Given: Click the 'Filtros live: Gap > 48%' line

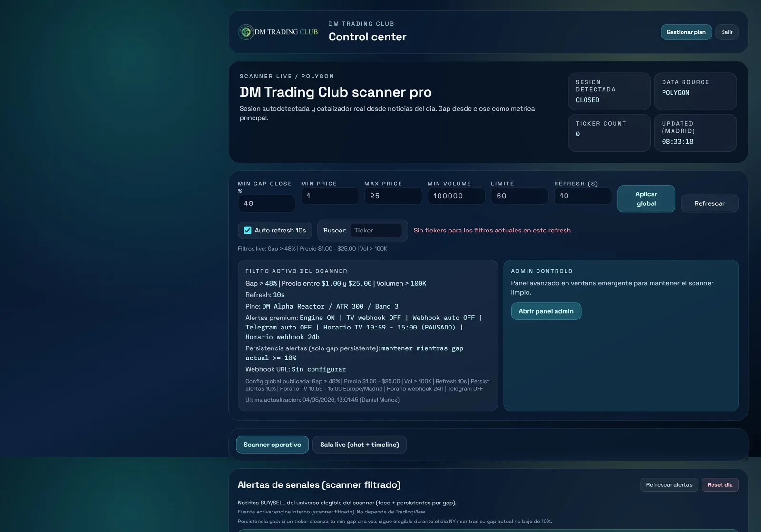Looking at the screenshot, I should pyautogui.click(x=312, y=249).
